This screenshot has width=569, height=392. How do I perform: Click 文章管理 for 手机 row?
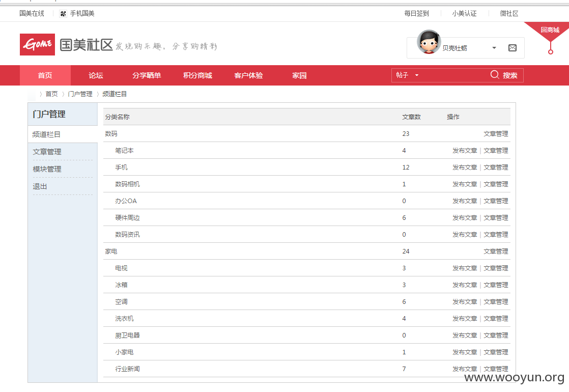(496, 167)
